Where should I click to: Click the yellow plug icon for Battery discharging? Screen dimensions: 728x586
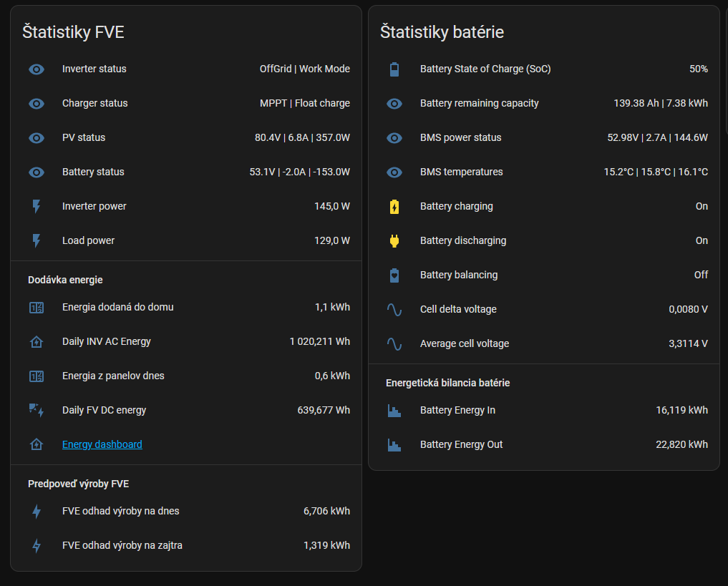click(394, 241)
